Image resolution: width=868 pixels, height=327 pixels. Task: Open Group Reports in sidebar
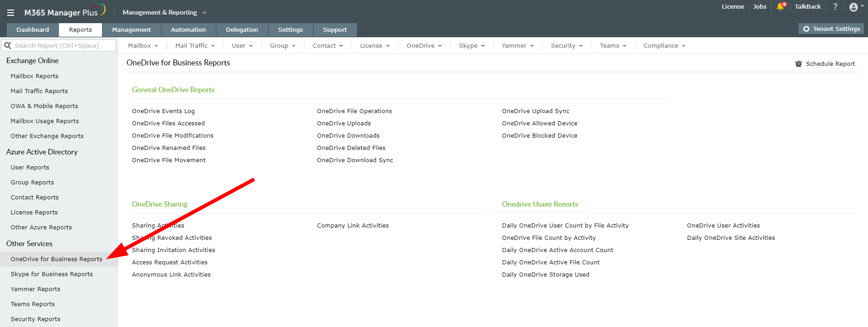coord(32,182)
